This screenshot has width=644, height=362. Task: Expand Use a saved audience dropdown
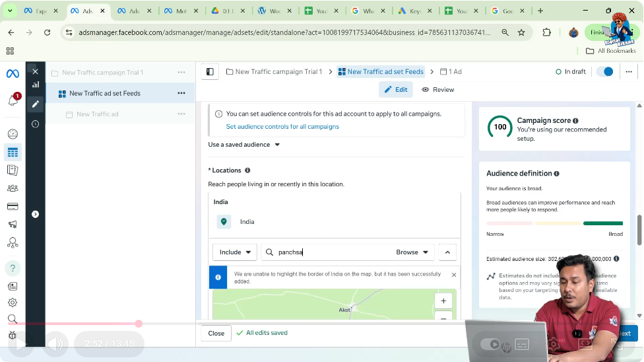pos(244,145)
